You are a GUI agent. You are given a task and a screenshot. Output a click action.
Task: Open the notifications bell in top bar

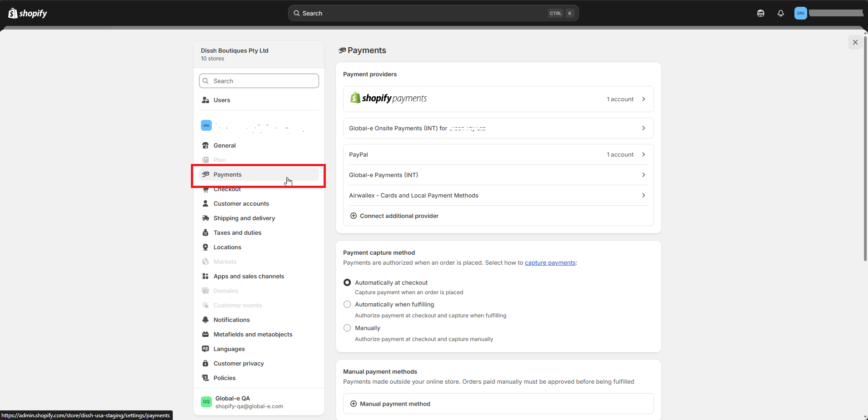[x=781, y=13]
